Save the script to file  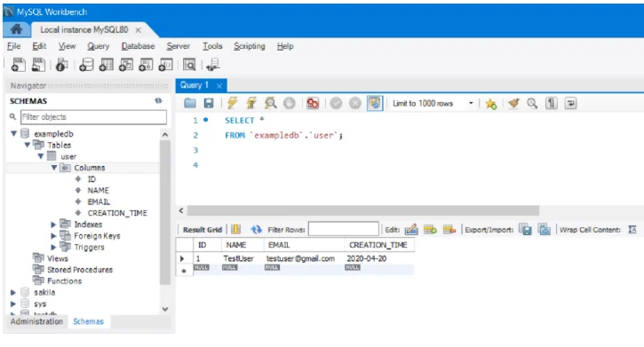(209, 103)
